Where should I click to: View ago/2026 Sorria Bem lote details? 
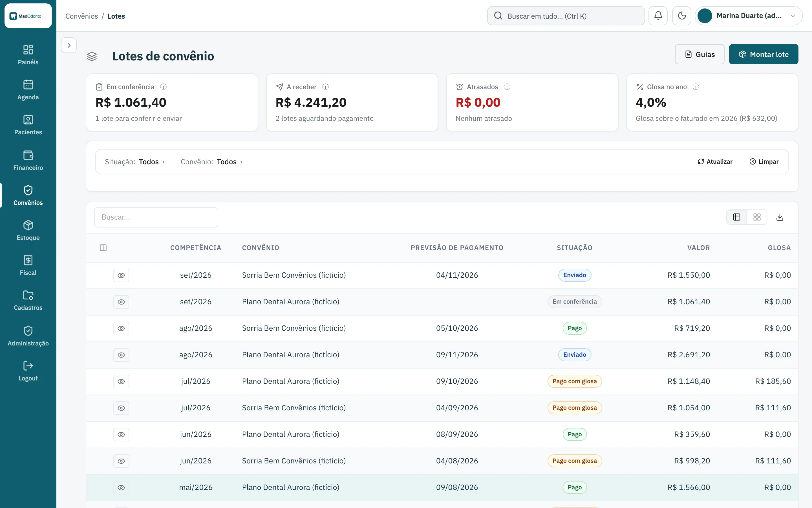pyautogui.click(x=121, y=329)
